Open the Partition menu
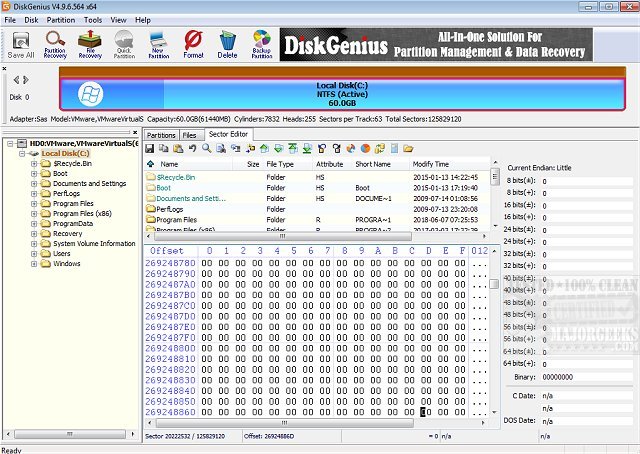Screen dimensions: 640x454 pos(60,19)
